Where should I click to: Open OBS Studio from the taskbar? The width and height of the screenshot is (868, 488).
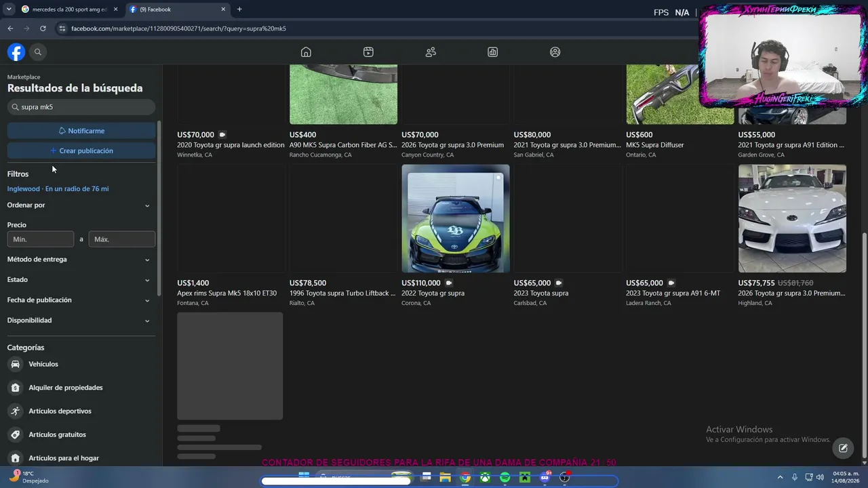pyautogui.click(x=564, y=478)
